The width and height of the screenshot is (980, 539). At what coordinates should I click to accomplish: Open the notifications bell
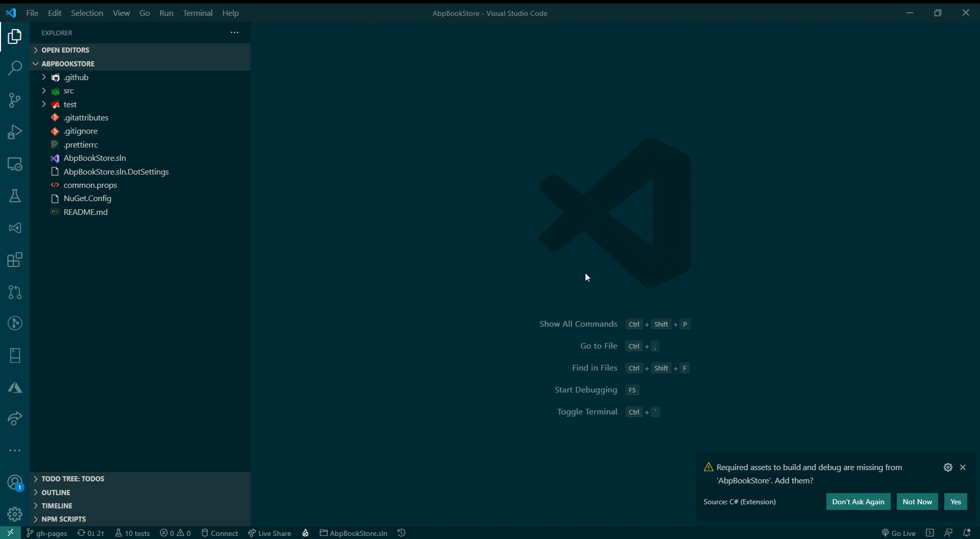[x=967, y=533]
